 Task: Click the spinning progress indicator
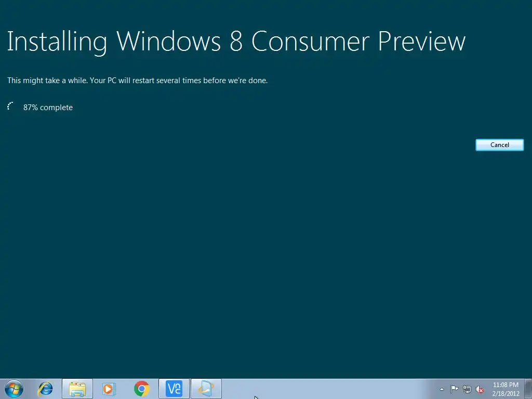click(11, 107)
